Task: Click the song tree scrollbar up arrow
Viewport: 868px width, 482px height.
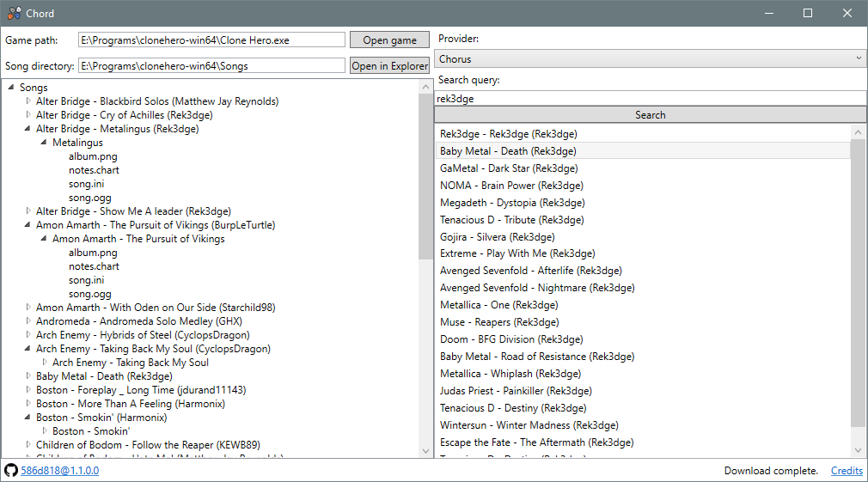Action: point(425,87)
